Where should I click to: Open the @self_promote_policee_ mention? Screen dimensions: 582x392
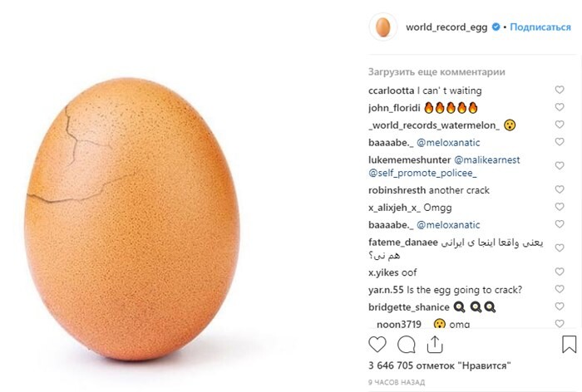[422, 174]
